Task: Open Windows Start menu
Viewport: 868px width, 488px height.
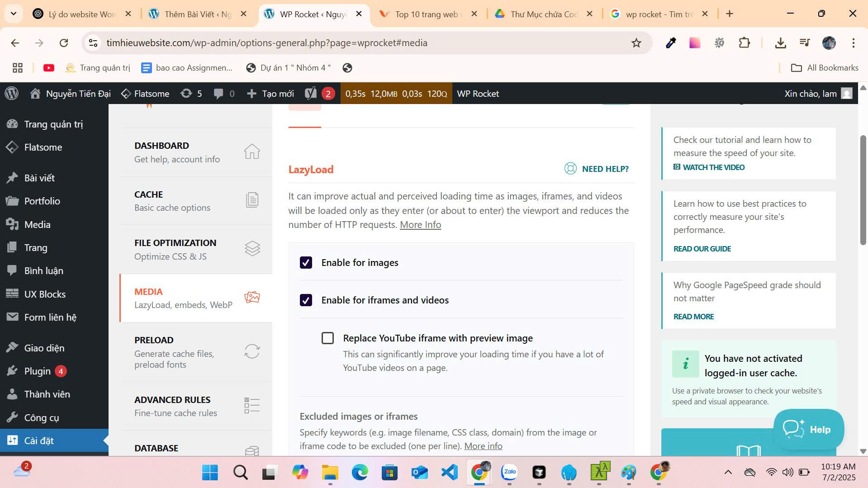Action: coord(210,473)
